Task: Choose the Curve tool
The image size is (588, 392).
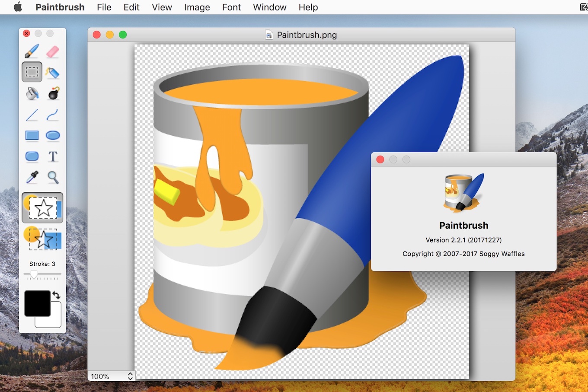Action: point(53,115)
